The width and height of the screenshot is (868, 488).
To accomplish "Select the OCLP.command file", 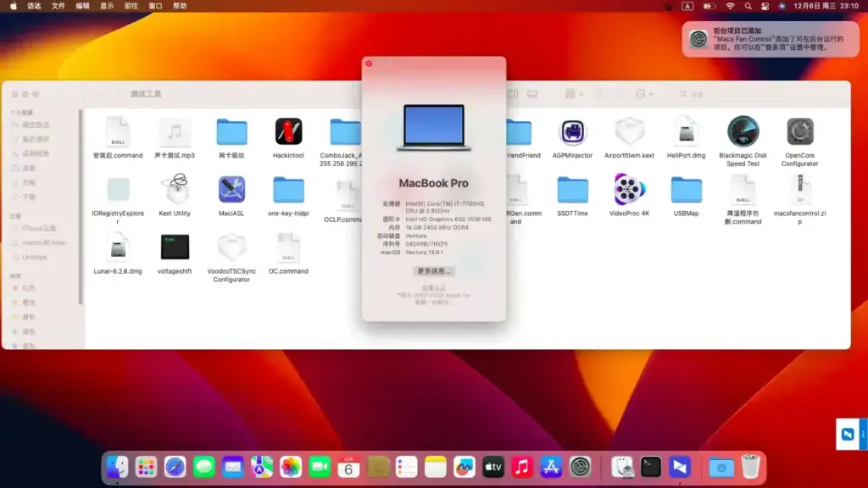I will [x=348, y=195].
